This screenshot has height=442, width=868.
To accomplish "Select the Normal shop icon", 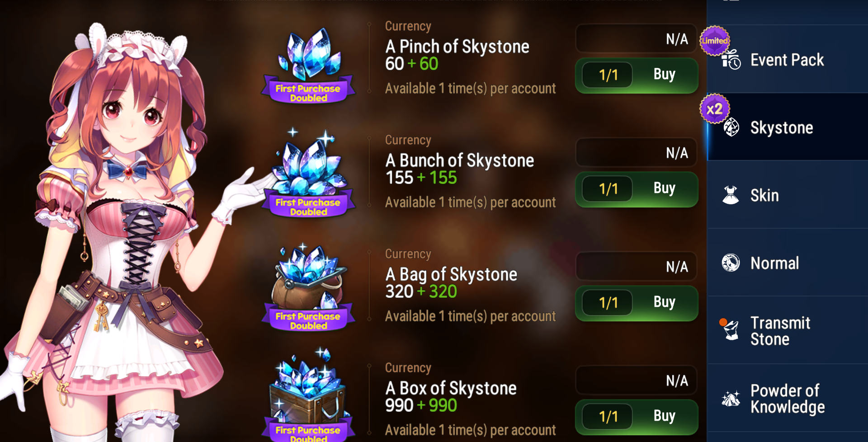I will tap(731, 263).
